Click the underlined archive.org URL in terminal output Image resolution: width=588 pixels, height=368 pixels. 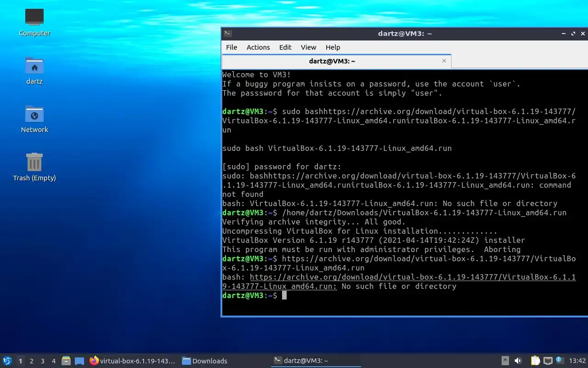(x=399, y=282)
